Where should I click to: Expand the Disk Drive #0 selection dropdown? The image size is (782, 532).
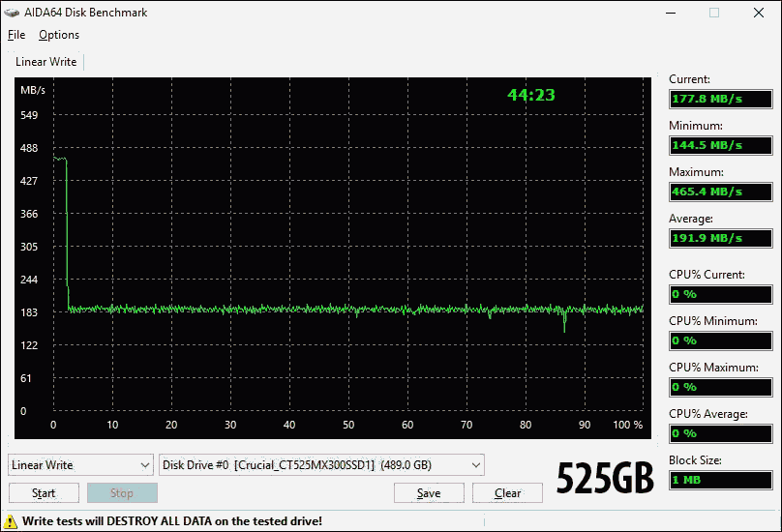pos(321,465)
